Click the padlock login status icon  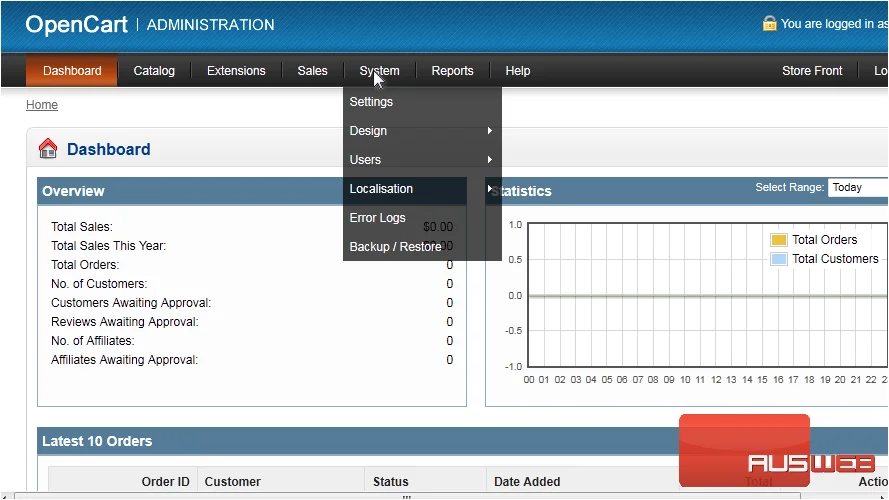coord(769,23)
